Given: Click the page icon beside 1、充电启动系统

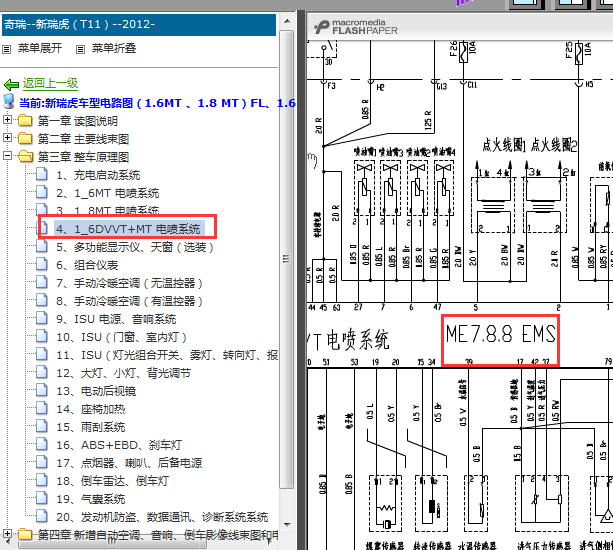Looking at the screenshot, I should pyautogui.click(x=42, y=174).
